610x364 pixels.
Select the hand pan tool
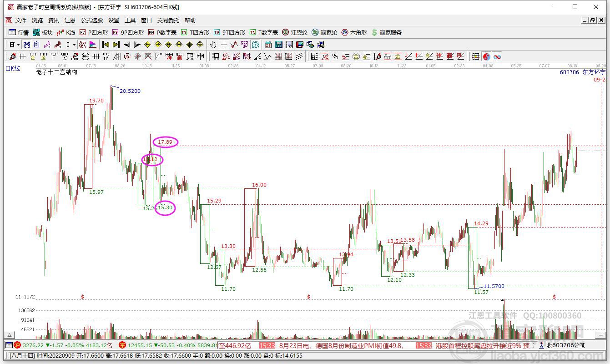[213, 45]
